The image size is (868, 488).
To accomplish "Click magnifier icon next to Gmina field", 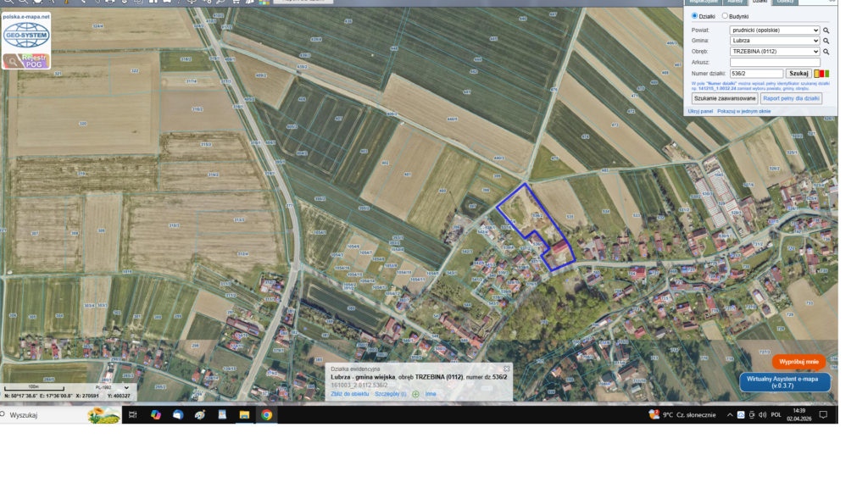I will 826,41.
